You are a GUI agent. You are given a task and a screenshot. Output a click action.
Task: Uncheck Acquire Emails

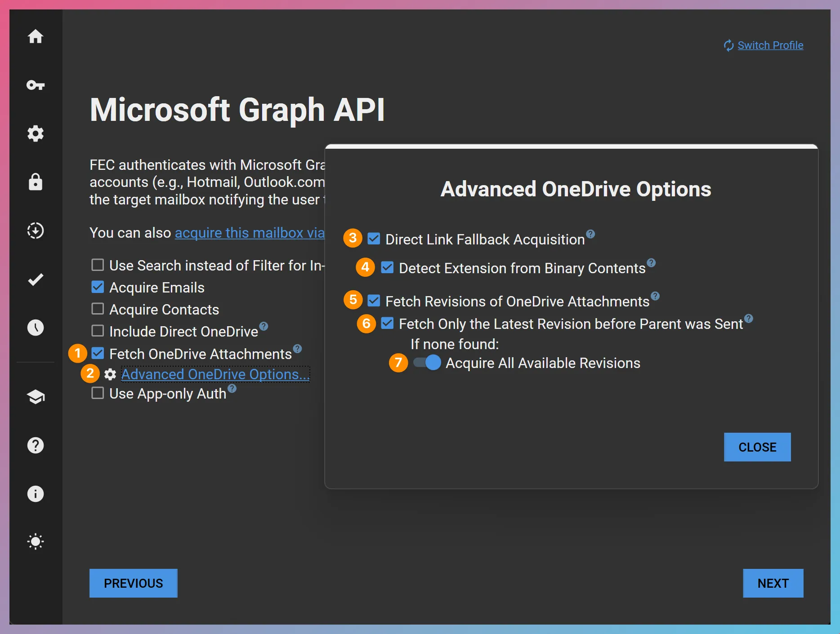[98, 287]
